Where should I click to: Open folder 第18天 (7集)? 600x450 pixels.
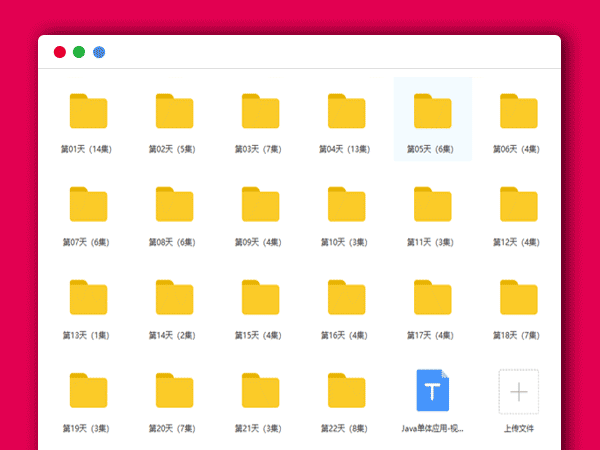click(x=518, y=297)
